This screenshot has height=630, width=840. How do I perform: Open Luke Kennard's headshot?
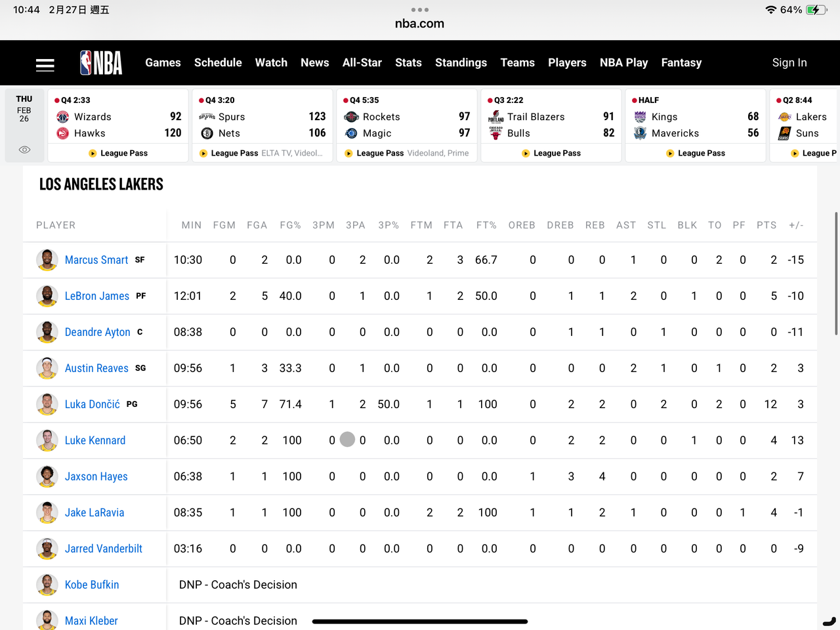point(47,440)
